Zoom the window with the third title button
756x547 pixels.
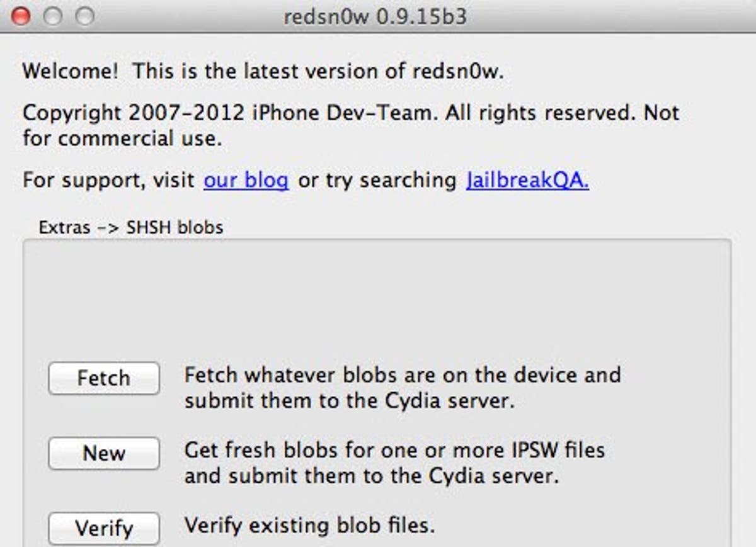coord(84,16)
